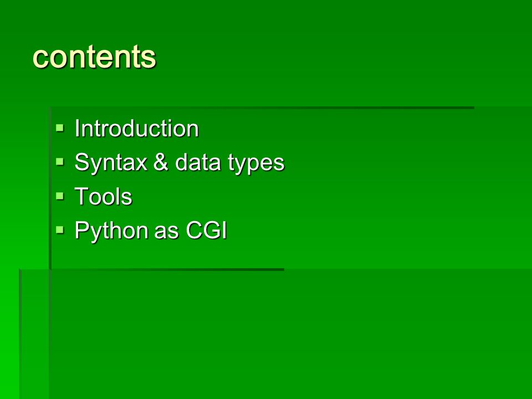Click the word "Python" in the last bullet
This screenshot has height=399, width=532.
coord(111,231)
